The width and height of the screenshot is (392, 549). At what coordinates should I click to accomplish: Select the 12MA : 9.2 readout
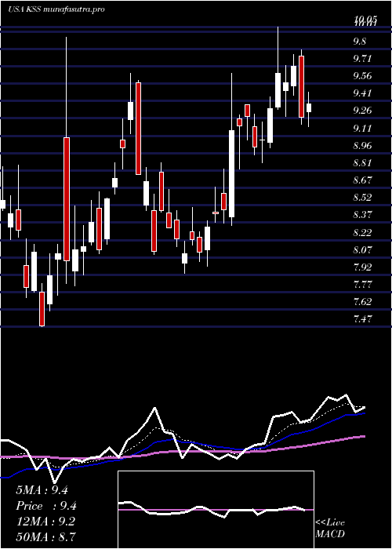pos(45,521)
